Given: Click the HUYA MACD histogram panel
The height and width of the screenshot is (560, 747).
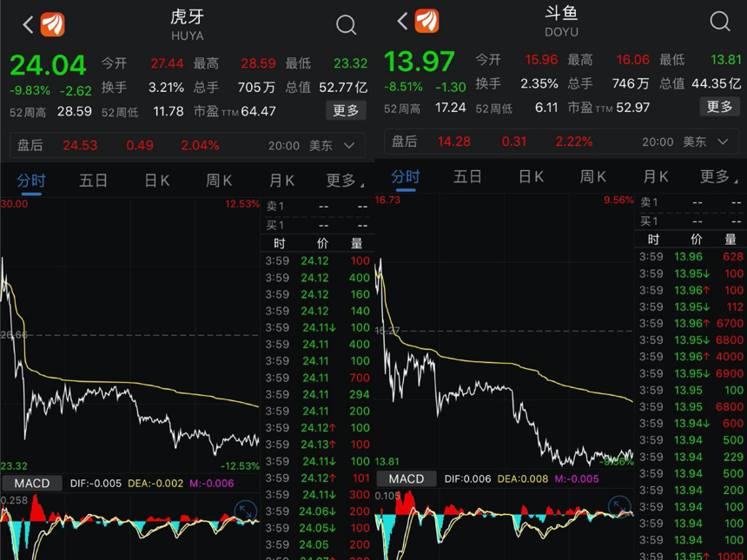Looking at the screenshot, I should (130, 527).
